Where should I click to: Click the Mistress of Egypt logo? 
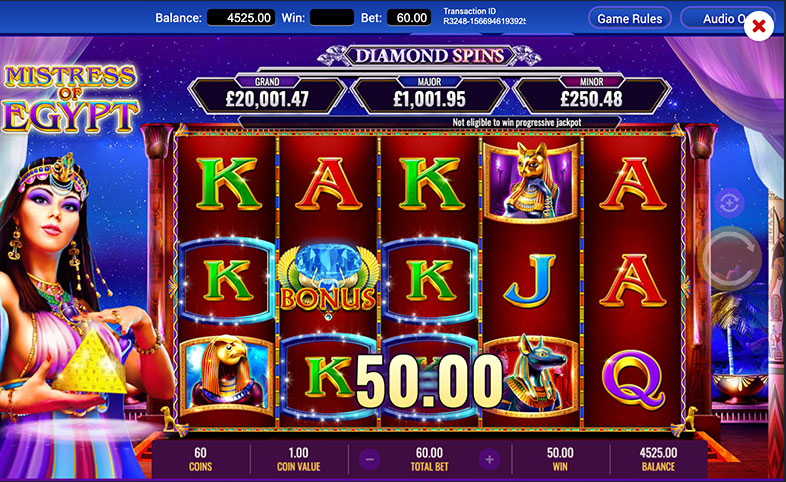pos(70,99)
